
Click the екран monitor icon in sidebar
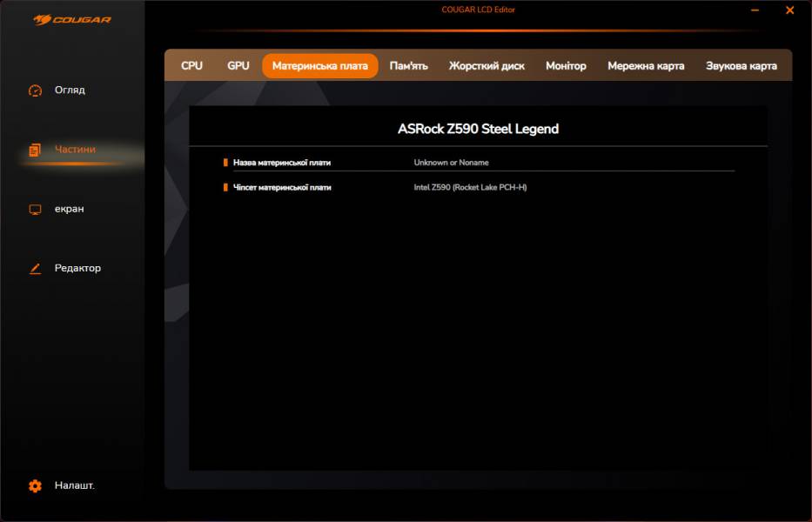[x=35, y=210]
